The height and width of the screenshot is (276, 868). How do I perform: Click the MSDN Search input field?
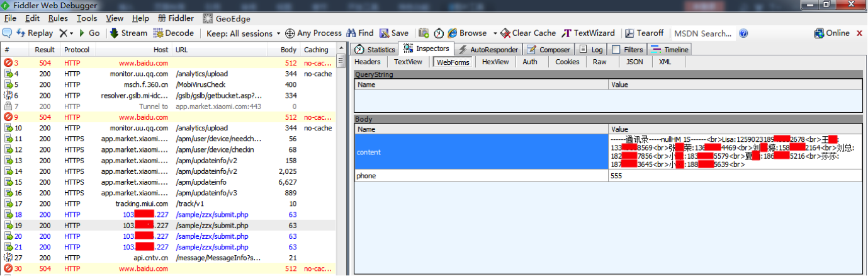(x=702, y=33)
